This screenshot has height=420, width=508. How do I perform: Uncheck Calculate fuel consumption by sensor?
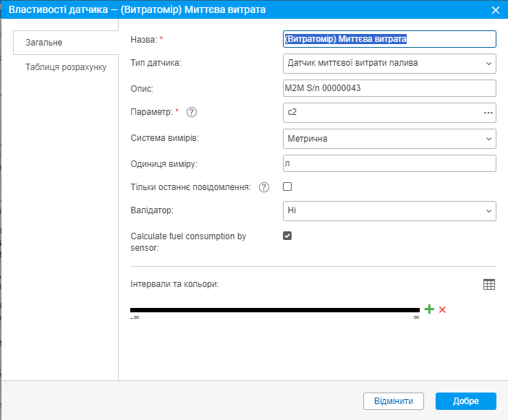[287, 236]
